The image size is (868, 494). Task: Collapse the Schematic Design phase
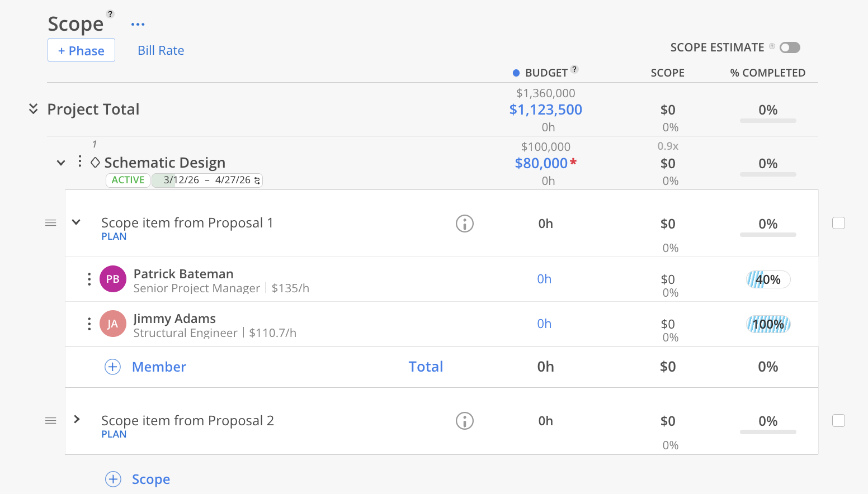61,163
